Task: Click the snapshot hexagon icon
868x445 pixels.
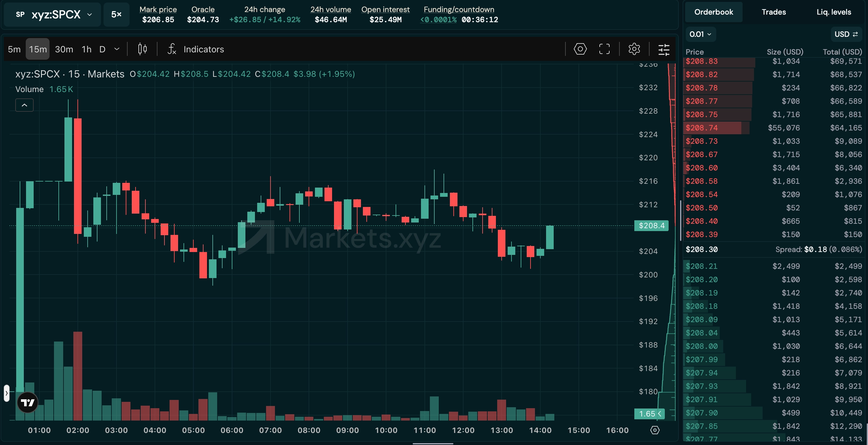Action: (580, 49)
